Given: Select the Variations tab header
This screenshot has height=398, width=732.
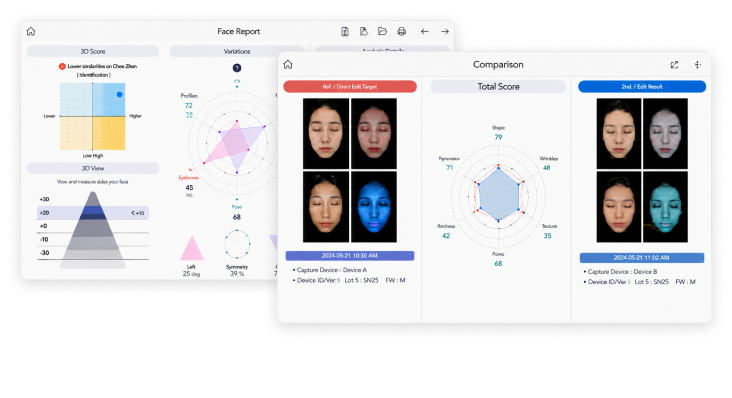Looking at the screenshot, I should coord(237,51).
